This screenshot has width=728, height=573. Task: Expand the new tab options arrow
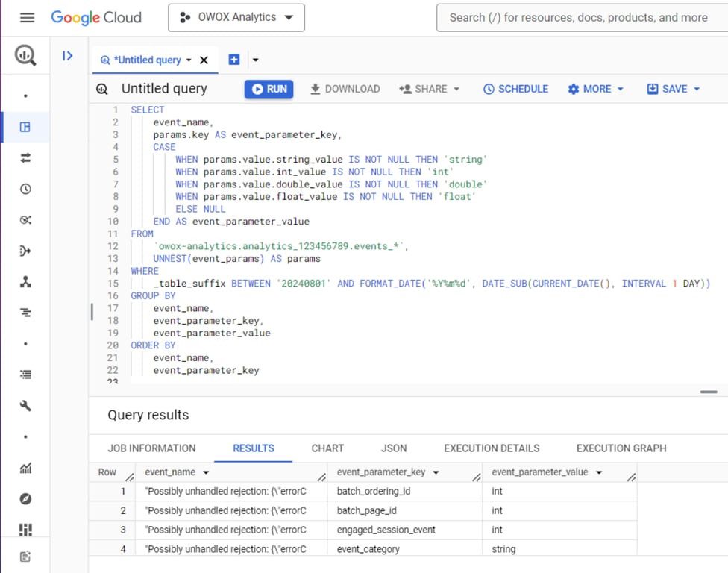[x=255, y=60]
